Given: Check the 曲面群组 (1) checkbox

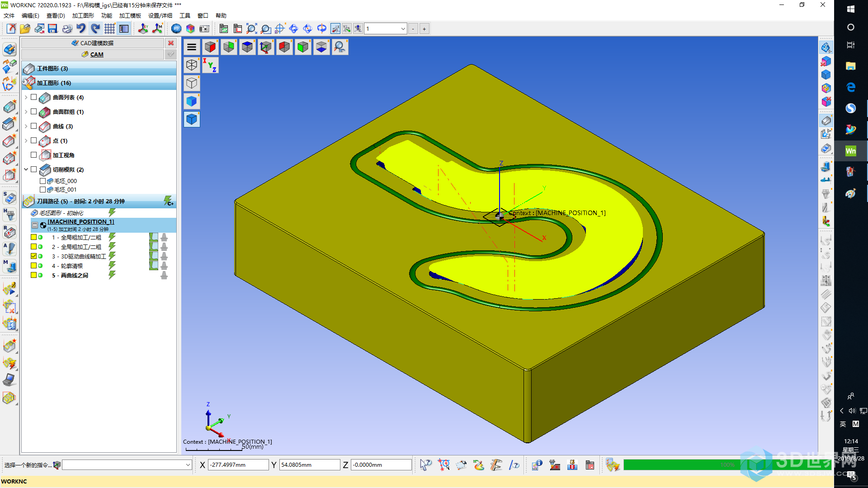Looking at the screenshot, I should [34, 112].
